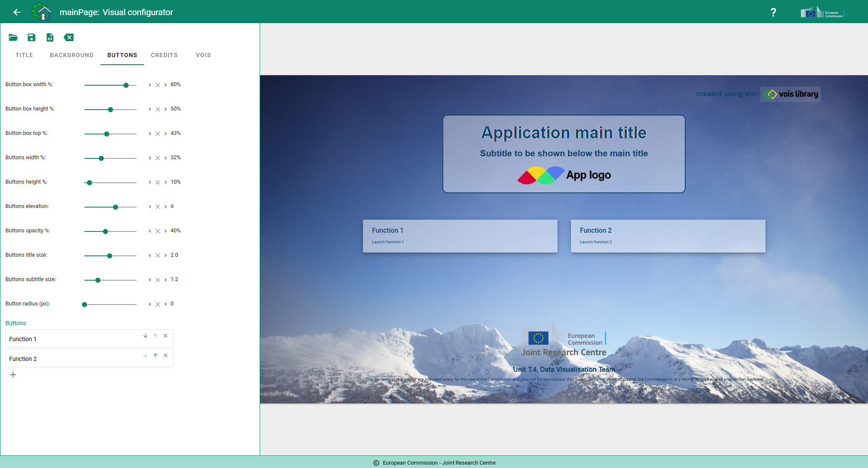
Task: Reset Buttons subtitle size with X icon
Action: (158, 280)
